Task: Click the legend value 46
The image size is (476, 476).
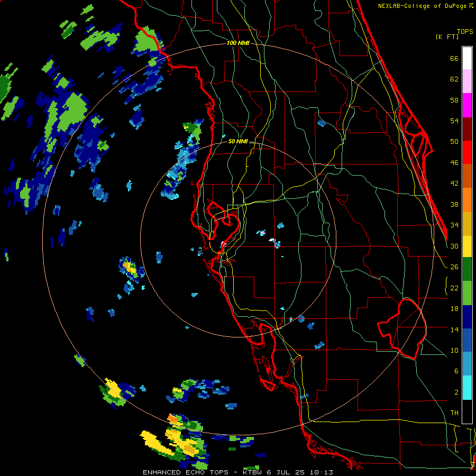Action: coord(454,163)
